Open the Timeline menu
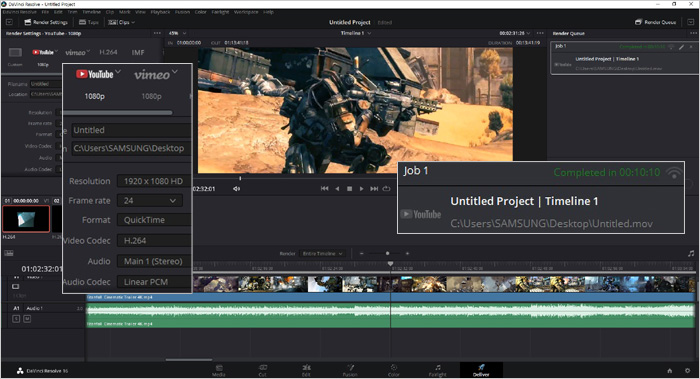 [x=92, y=12]
